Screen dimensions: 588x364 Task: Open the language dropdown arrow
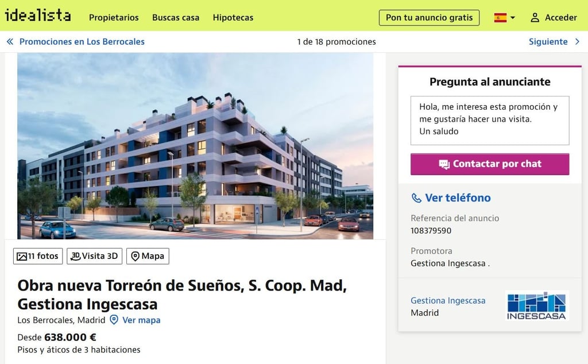pos(513,18)
